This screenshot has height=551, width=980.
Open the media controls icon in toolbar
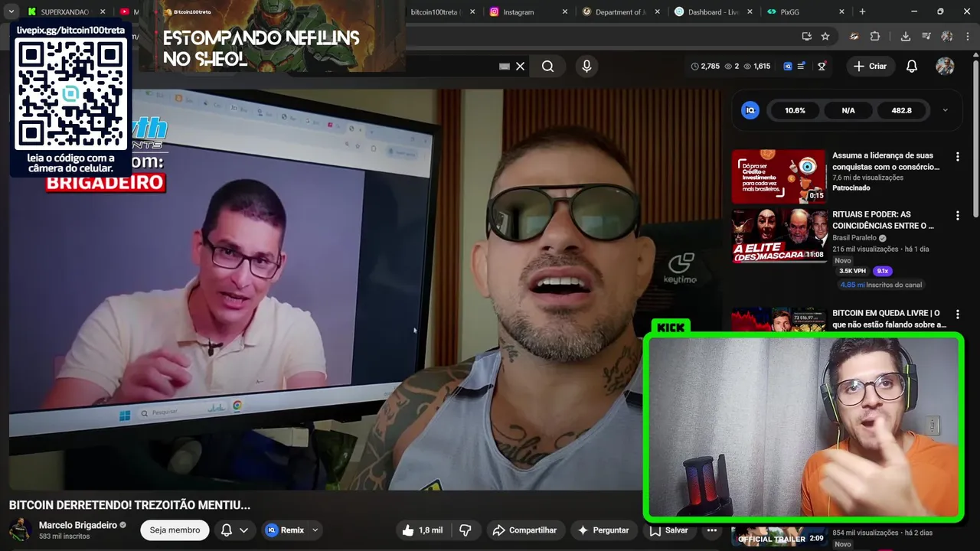click(926, 36)
